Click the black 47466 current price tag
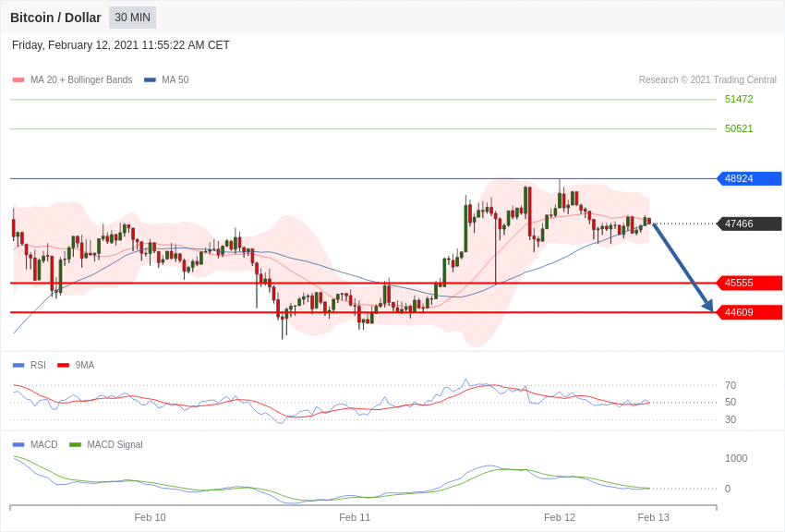 pos(750,224)
